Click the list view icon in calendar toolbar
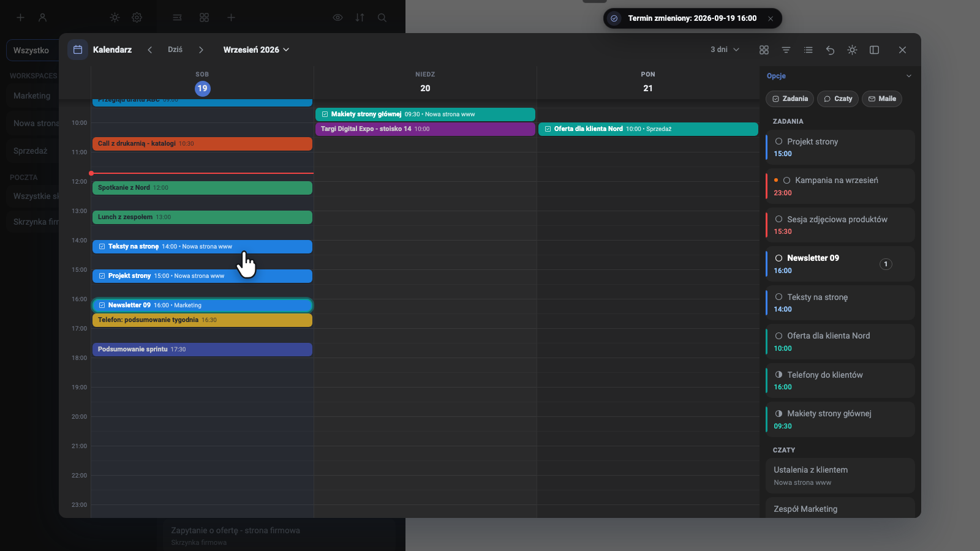 pos(808,50)
